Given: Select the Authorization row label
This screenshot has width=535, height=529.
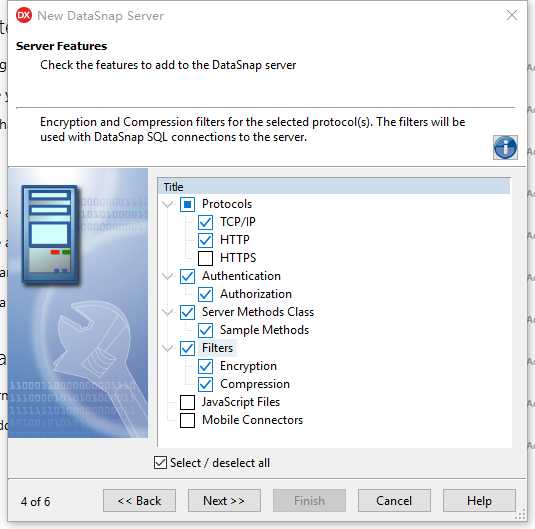Looking at the screenshot, I should [256, 294].
